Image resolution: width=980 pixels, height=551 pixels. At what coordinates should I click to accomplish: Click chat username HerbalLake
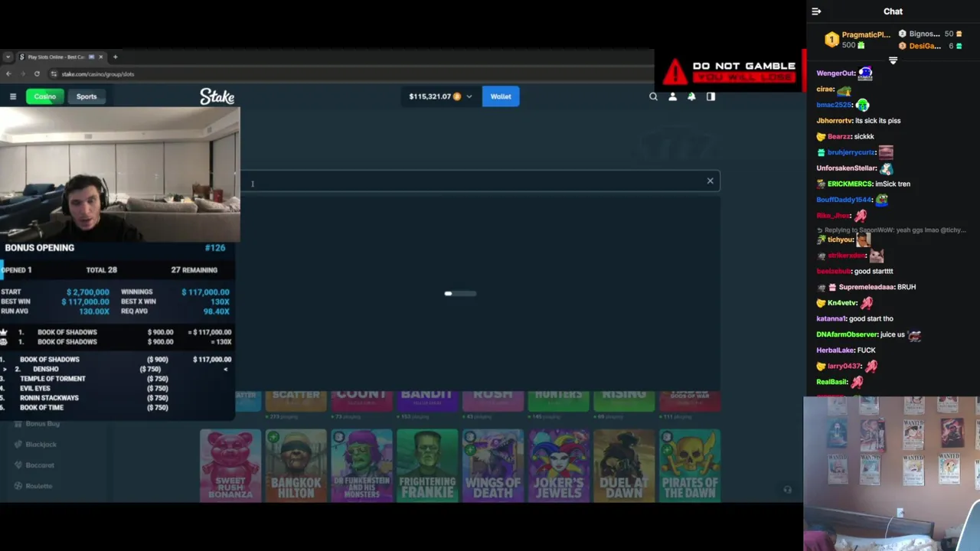coord(835,350)
